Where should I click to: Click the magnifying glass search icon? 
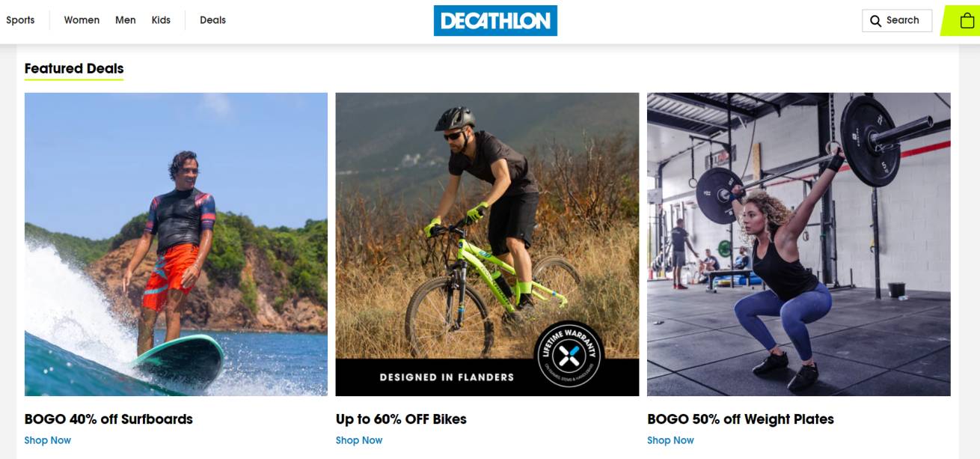[x=876, y=21]
